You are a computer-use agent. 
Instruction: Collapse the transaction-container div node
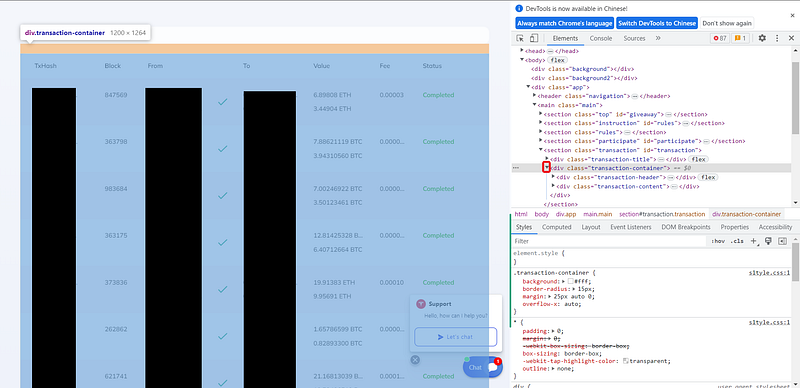(x=546, y=168)
